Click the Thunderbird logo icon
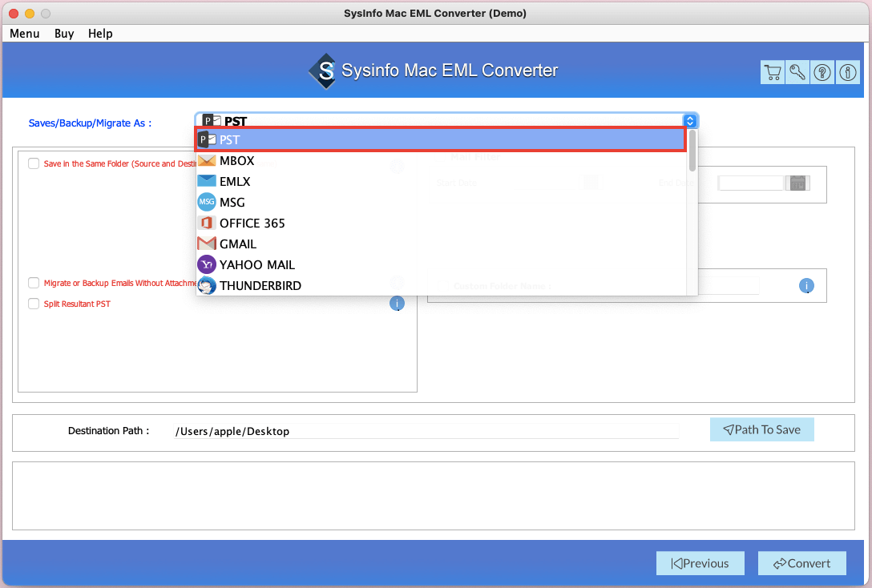The image size is (872, 588). click(x=207, y=286)
